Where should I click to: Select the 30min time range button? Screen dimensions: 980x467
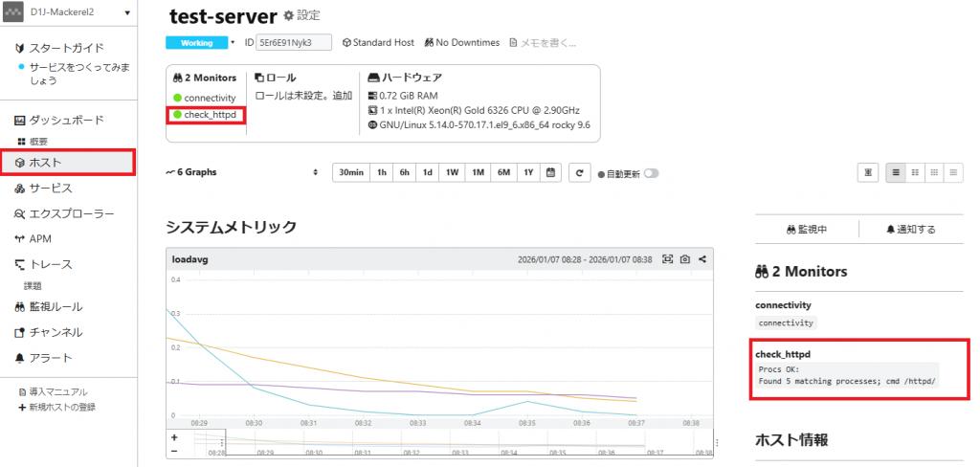(350, 172)
